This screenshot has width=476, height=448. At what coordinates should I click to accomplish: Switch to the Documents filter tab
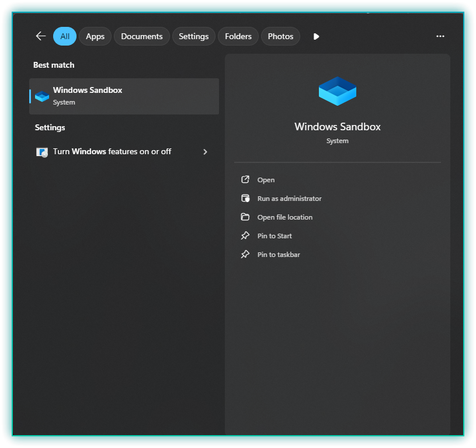(142, 36)
